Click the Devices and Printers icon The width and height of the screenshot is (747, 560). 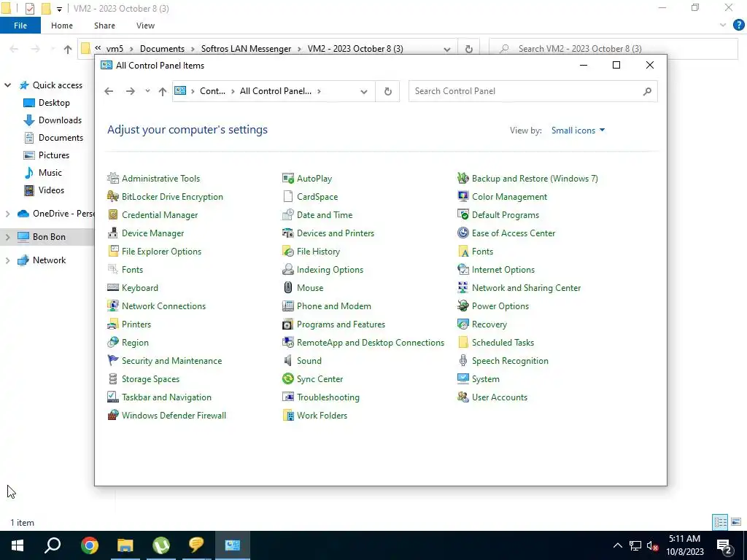(x=287, y=233)
